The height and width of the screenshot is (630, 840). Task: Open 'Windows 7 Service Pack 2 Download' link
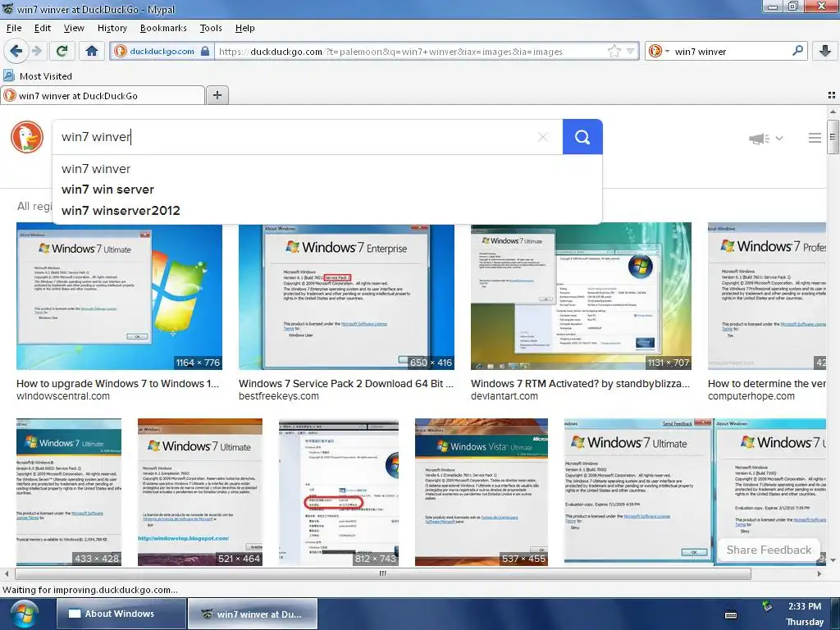pos(346,384)
